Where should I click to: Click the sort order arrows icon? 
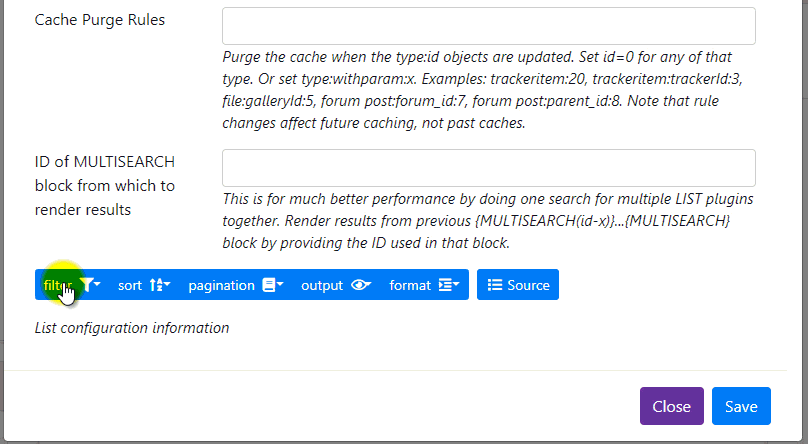coord(157,285)
